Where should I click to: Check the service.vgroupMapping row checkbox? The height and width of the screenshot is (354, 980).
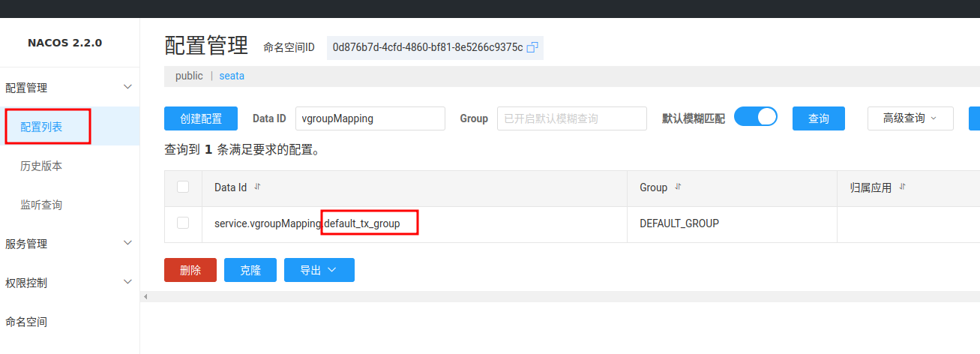[183, 223]
